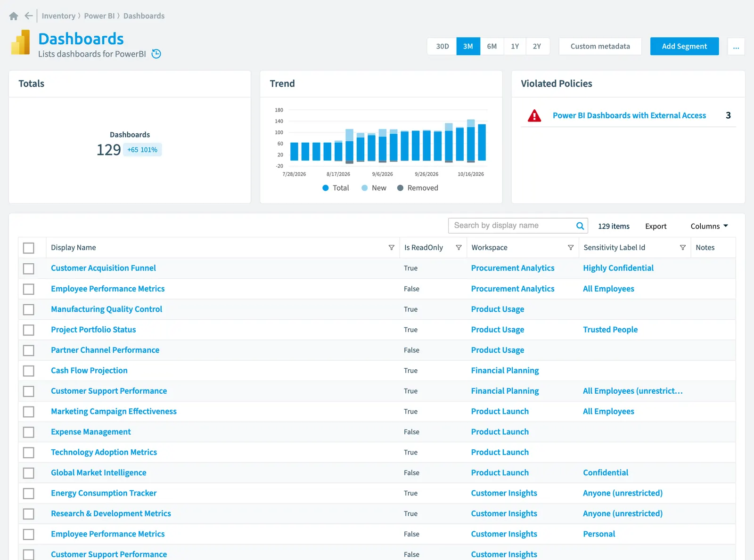Image resolution: width=754 pixels, height=560 pixels.
Task: Click the Export button
Action: [656, 226]
